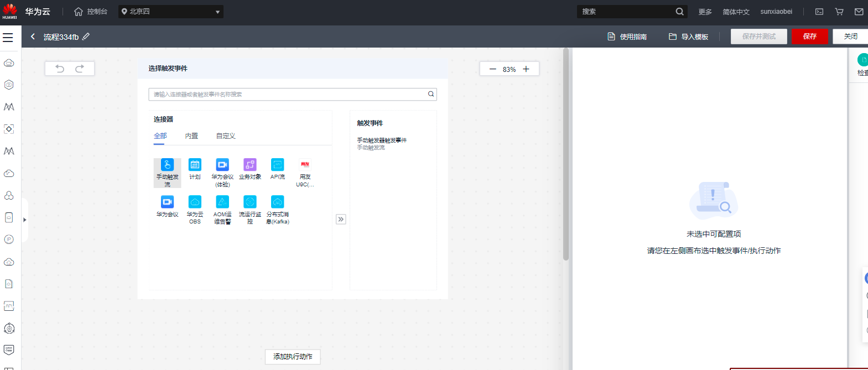Select the 业务对象 connector icon
This screenshot has width=868, height=370.
tap(250, 165)
